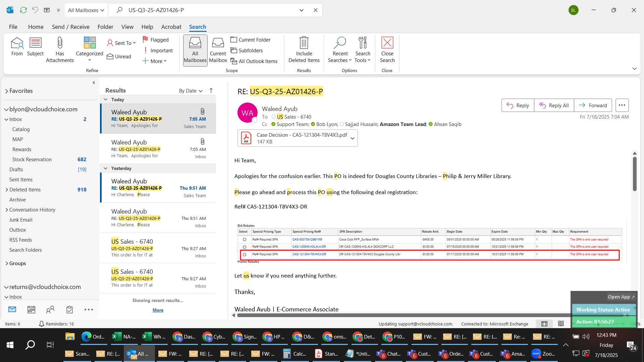Viewport: 644px width, 362px height.
Task: Set scope to All Outlook Items
Action: coord(254,61)
